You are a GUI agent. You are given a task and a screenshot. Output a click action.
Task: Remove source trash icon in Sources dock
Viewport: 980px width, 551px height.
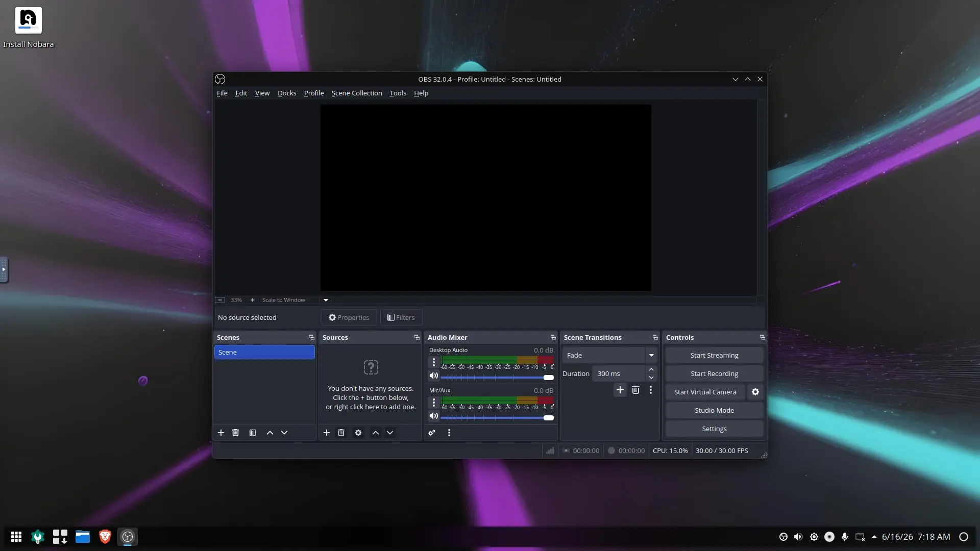coord(341,433)
